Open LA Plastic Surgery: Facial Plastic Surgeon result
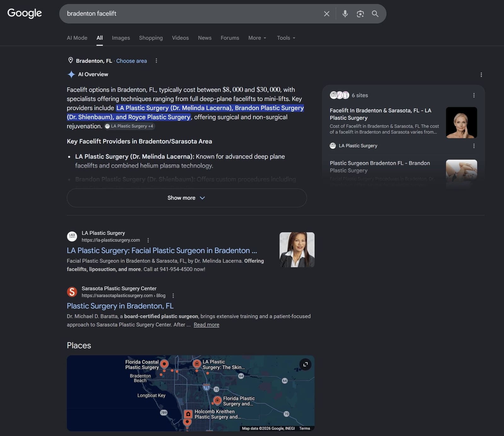Screen dimensions: 504x436 click(162, 251)
